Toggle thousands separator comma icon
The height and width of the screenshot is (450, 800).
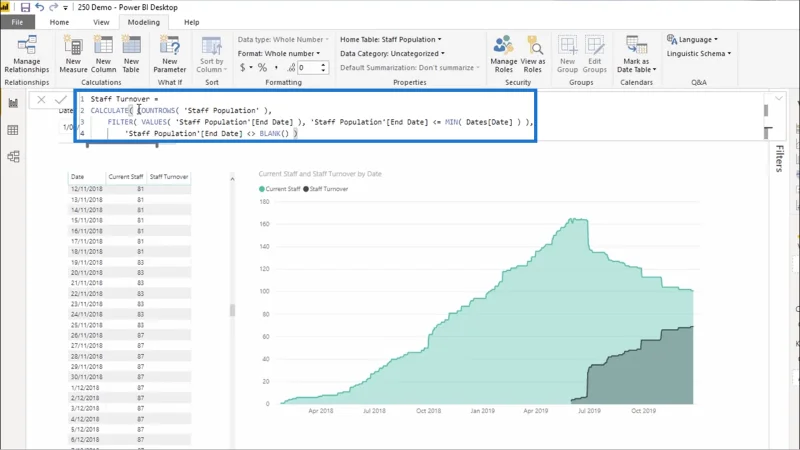tap(276, 67)
